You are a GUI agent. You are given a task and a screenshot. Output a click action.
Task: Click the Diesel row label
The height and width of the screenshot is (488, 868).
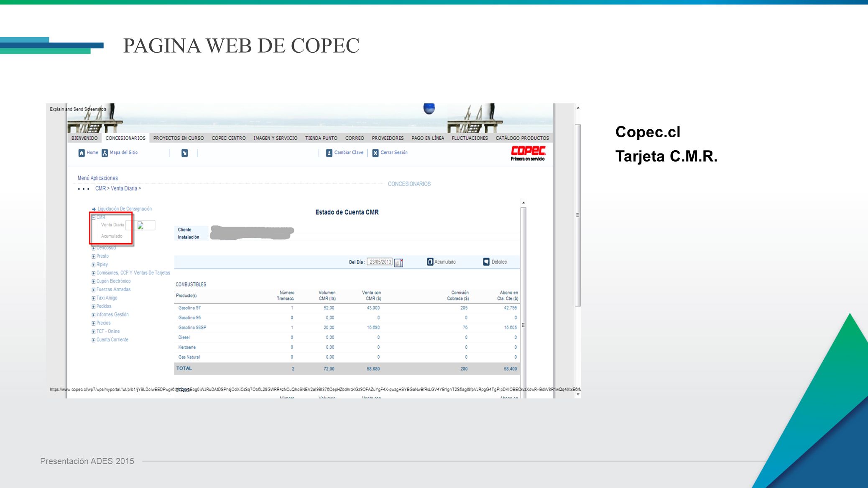coord(184,337)
